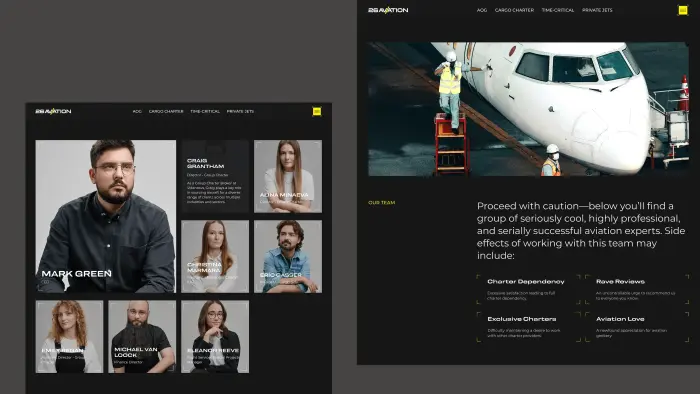Open Time-Critical nav item in right window
Image resolution: width=700 pixels, height=394 pixels.
pos(558,10)
